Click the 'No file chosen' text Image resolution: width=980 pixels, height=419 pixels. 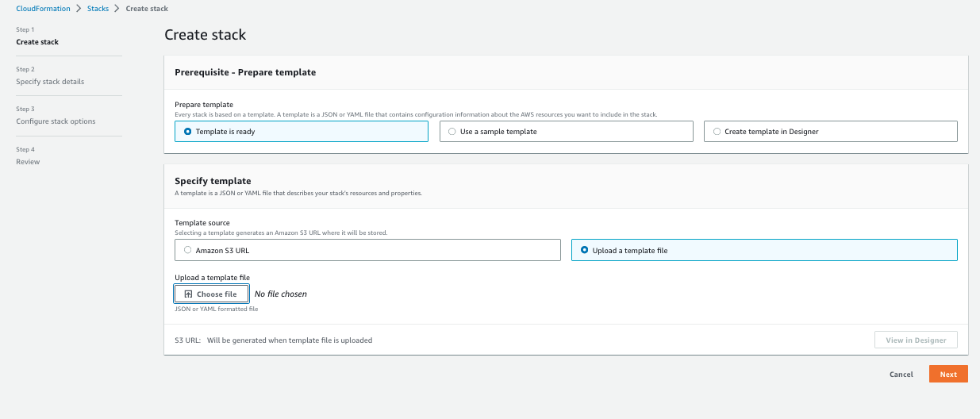[x=280, y=294]
